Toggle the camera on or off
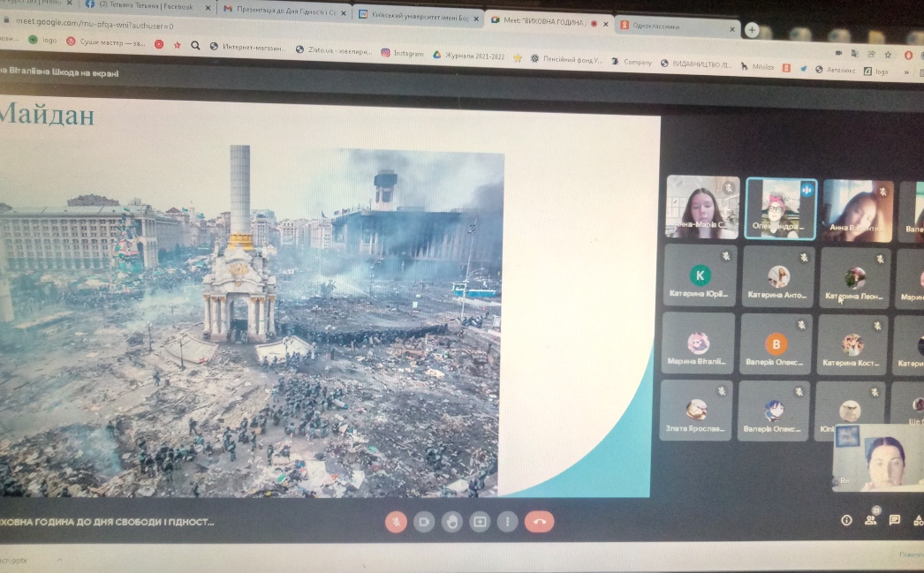Viewport: 924px width, 573px height. [x=424, y=521]
